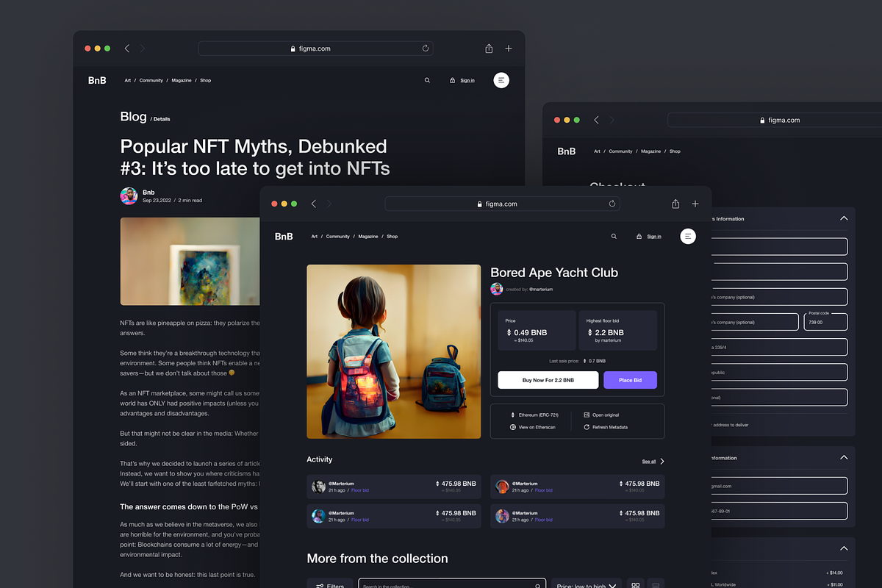Image resolution: width=882 pixels, height=588 pixels.
Task: Click the Postal code field showing 739 00
Action: tap(825, 322)
